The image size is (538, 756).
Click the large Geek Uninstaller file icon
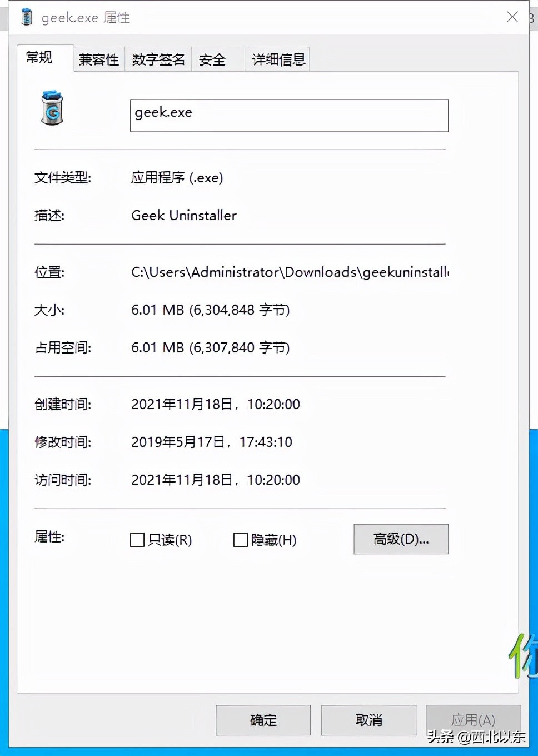coord(52,108)
